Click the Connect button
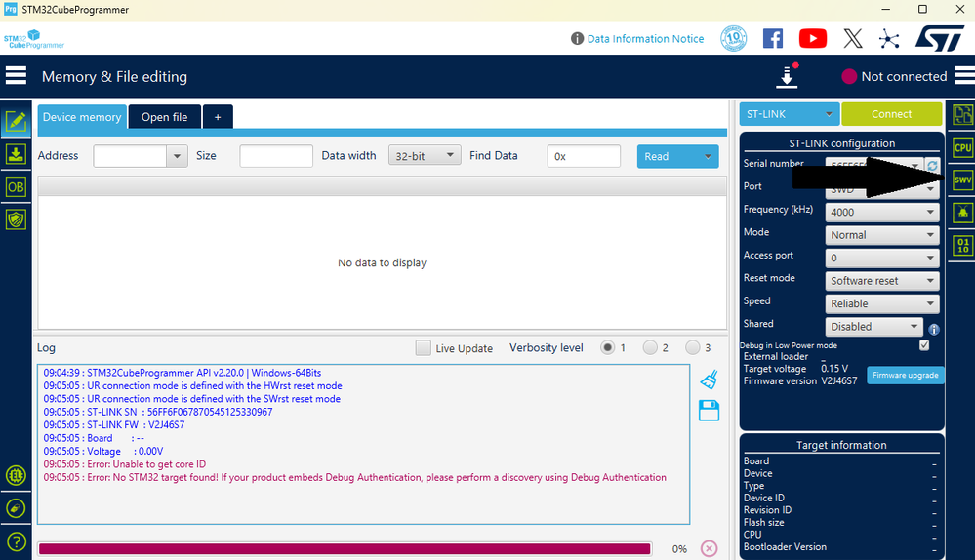Viewport: 975px width, 560px height. (x=891, y=114)
